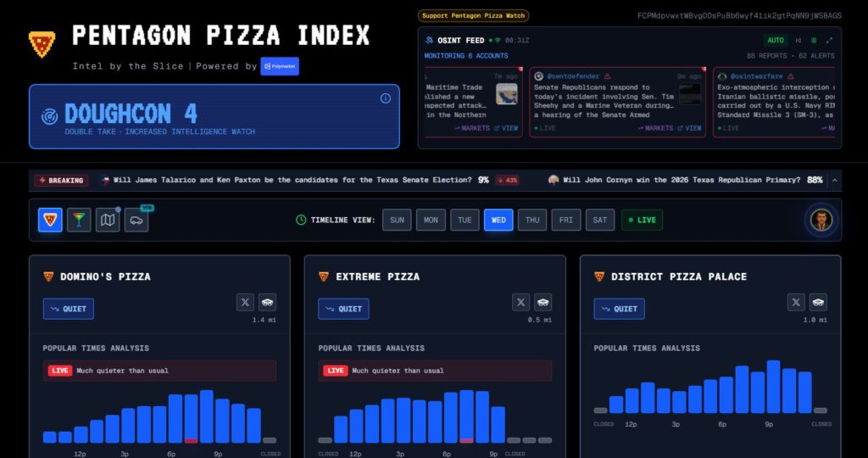Click the directions icon on Extreme Pizza card
Screen dimensions: 868x458
click(x=542, y=302)
